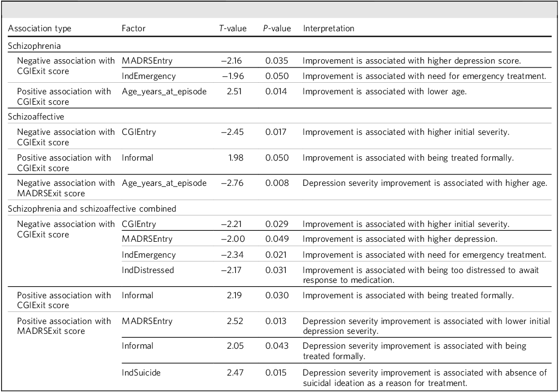The image size is (559, 392).
Task: Click the 'Association type' column header
Action: coord(39,29)
